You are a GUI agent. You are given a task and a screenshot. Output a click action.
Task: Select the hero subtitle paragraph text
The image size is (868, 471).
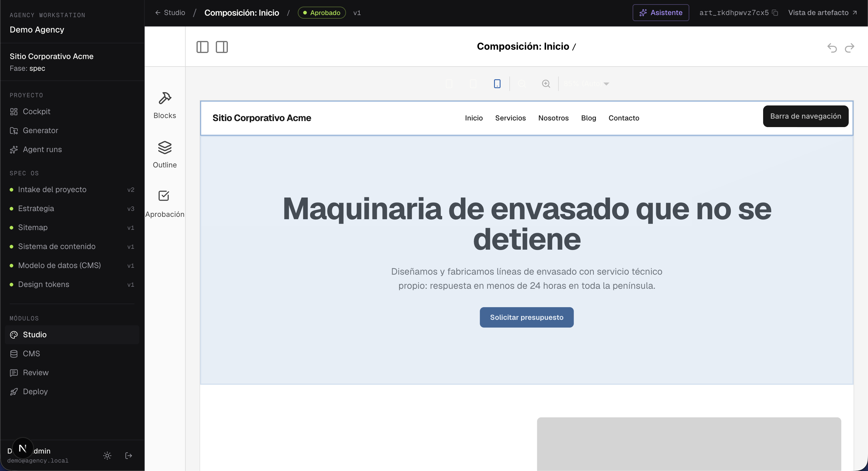click(526, 279)
